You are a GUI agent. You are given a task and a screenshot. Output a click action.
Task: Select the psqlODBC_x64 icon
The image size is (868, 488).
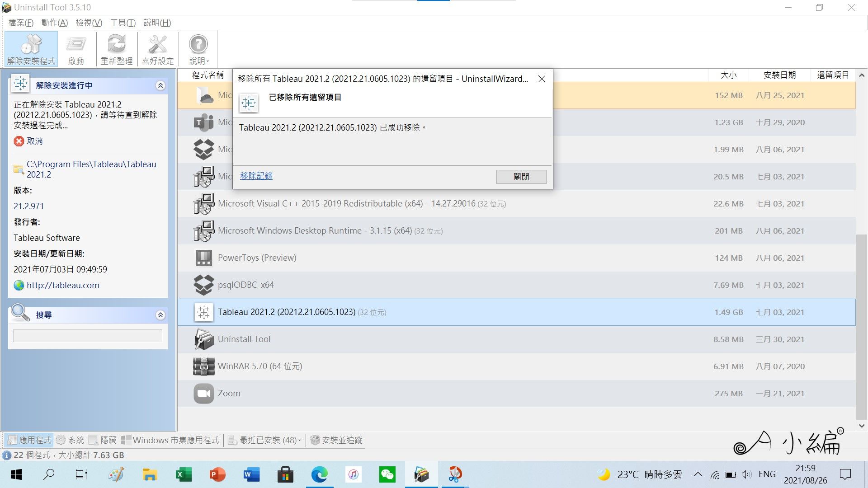[203, 285]
